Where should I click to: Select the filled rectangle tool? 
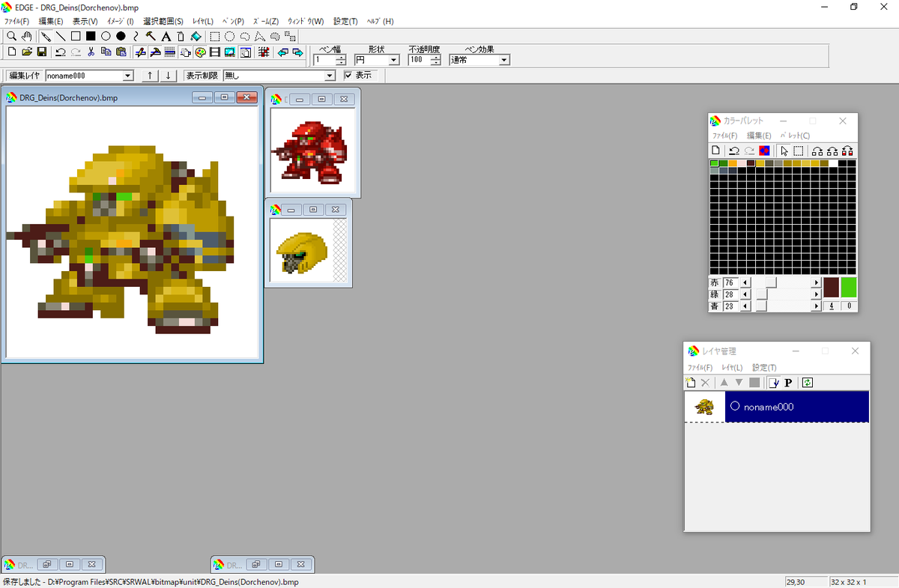tap(91, 36)
